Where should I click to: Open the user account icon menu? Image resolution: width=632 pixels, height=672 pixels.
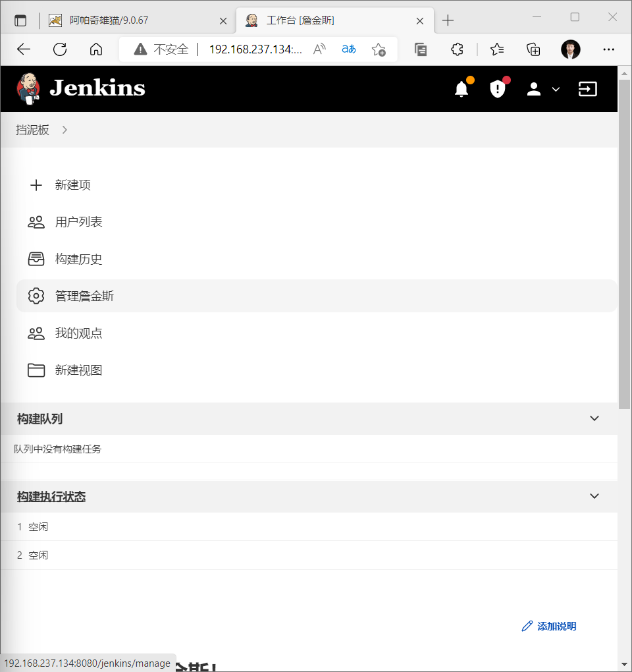533,89
